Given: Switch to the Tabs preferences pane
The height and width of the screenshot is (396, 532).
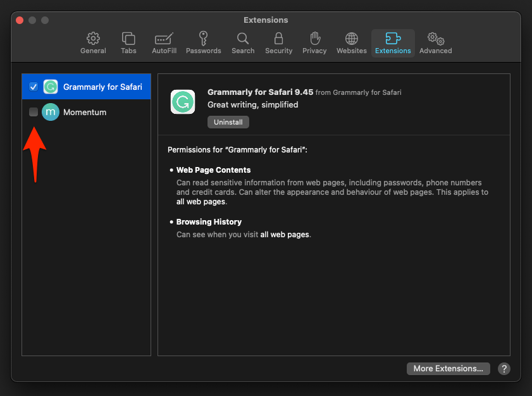Looking at the screenshot, I should click(128, 43).
